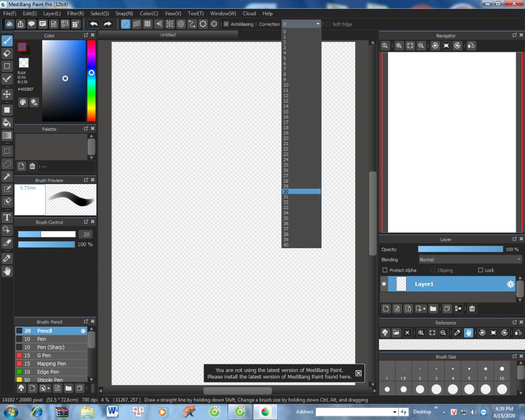Toggle the AntiAliasing checkbox
Viewport: 525px width, 420px height.
226,24
